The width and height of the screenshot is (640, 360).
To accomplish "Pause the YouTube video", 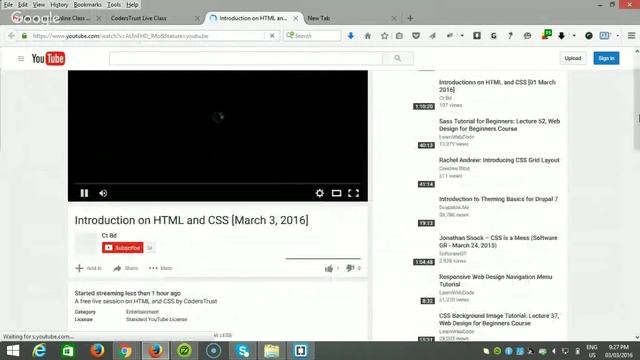I will [x=84, y=193].
